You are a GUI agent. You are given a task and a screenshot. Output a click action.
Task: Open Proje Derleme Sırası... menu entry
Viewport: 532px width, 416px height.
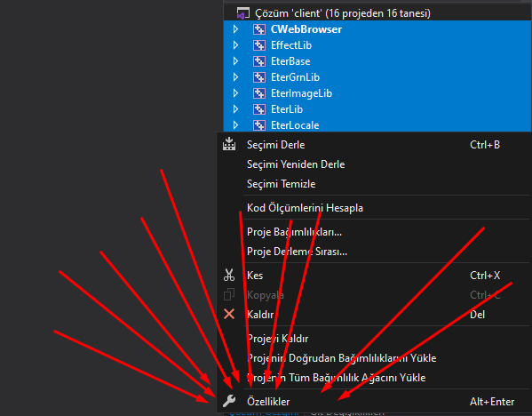373,252
